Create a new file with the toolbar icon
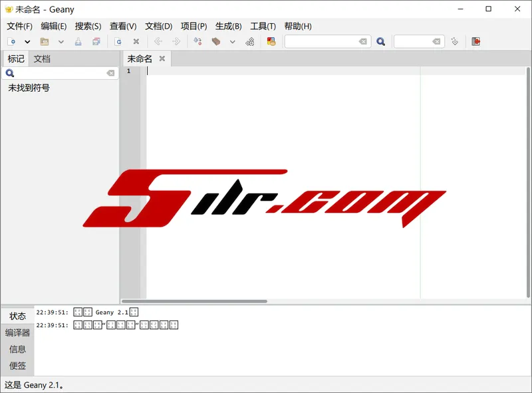 pyautogui.click(x=11, y=42)
